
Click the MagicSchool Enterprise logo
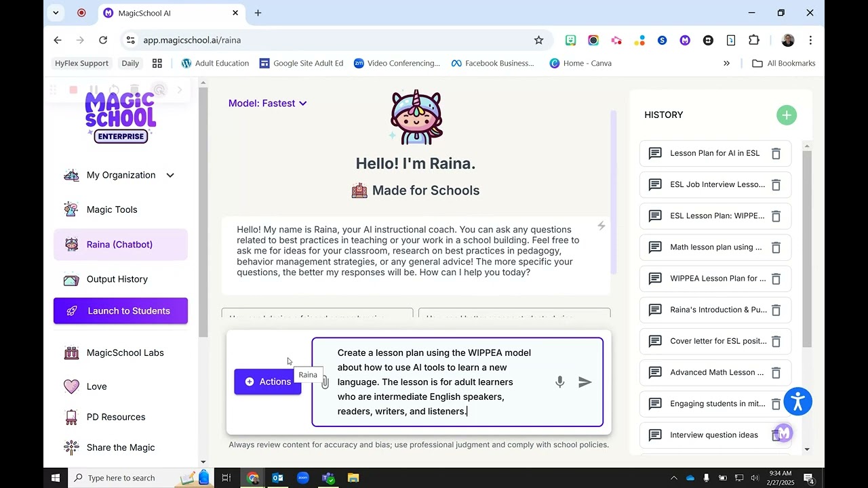pyautogui.click(x=121, y=117)
